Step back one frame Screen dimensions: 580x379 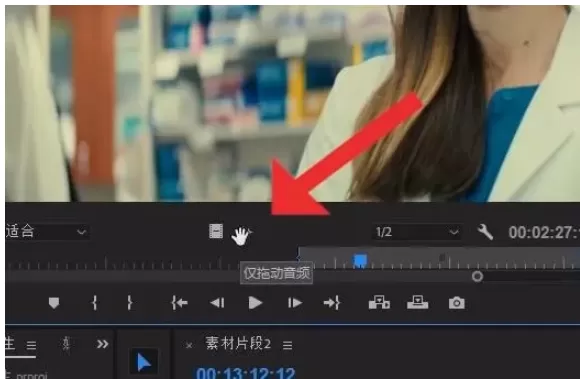(x=217, y=303)
